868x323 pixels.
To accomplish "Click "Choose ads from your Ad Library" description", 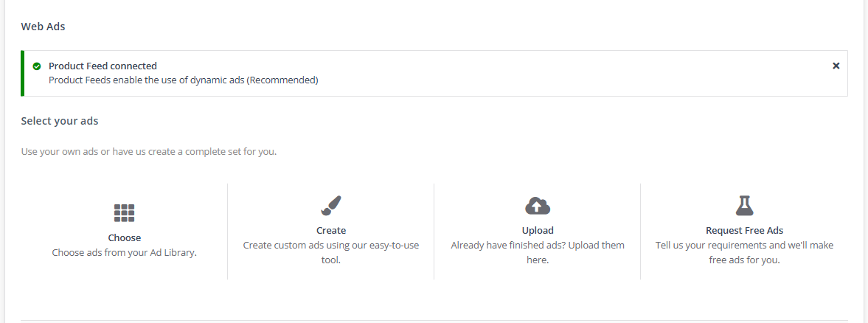I will click(124, 252).
